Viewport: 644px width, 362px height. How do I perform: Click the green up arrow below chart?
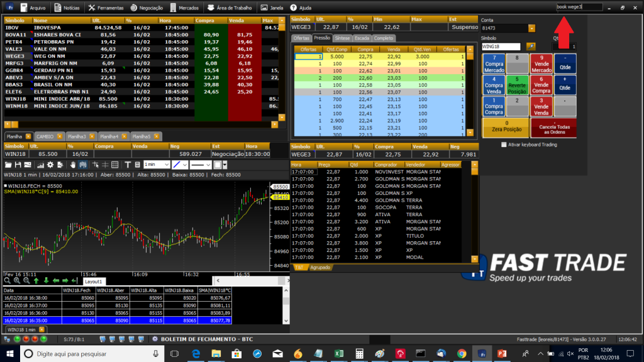(36, 281)
